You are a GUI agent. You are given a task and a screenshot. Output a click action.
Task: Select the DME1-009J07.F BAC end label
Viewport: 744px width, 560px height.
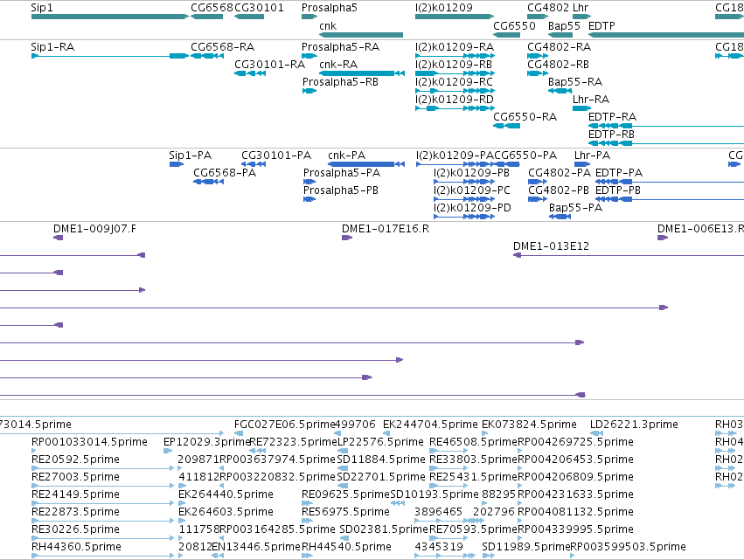[x=94, y=229]
